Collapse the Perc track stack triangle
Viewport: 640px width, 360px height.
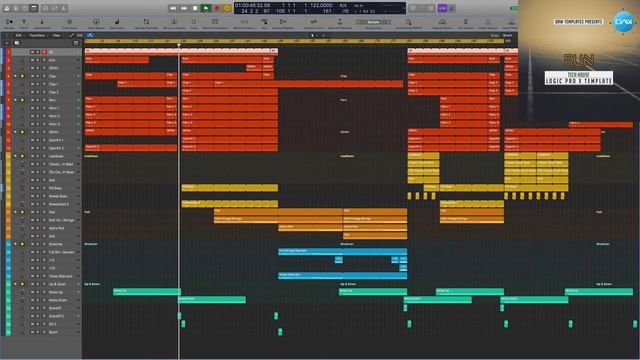(16, 100)
